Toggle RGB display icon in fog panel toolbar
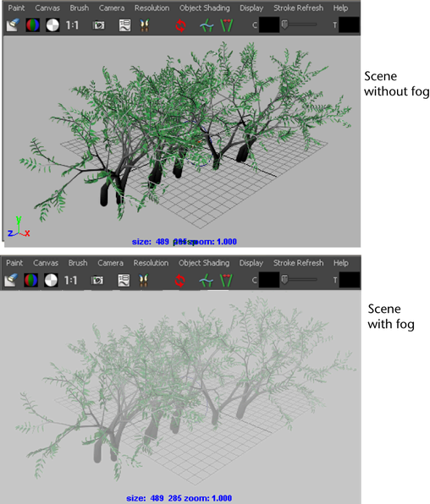The width and height of the screenshot is (430, 504). click(31, 280)
